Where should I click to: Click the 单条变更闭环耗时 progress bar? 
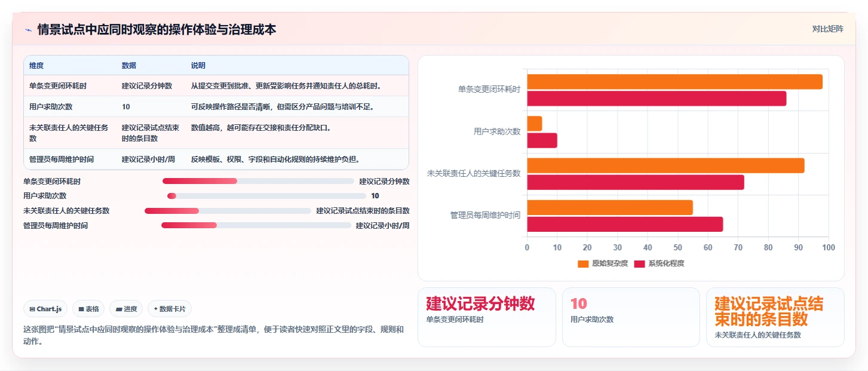point(258,181)
